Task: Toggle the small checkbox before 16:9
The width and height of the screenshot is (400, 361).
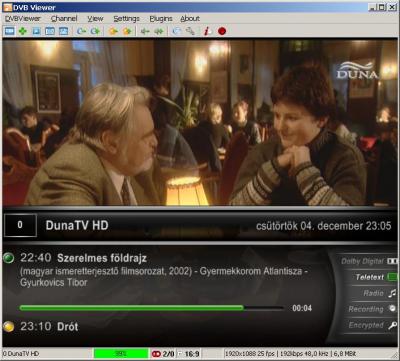Action: tap(180, 354)
